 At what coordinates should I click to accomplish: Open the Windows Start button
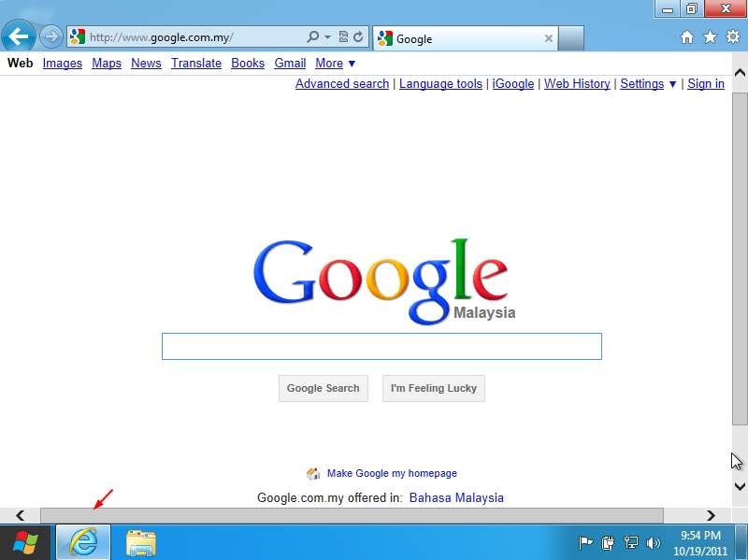[25, 543]
